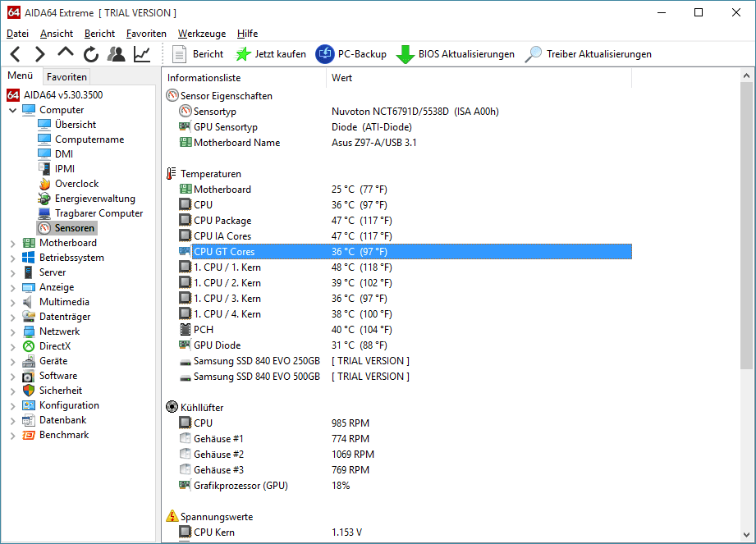Click the DirectX Xbox icon
Screen dimensions: 756x544
(x=29, y=346)
